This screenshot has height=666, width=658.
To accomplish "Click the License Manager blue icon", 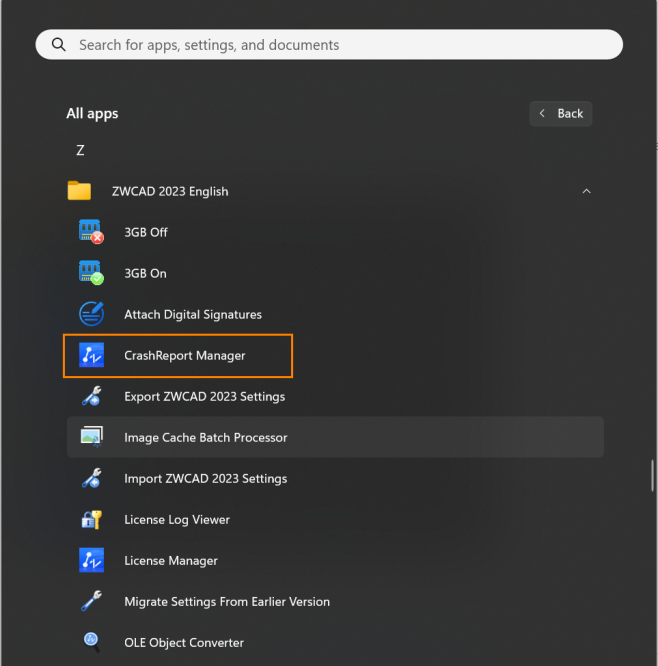I will point(91,560).
